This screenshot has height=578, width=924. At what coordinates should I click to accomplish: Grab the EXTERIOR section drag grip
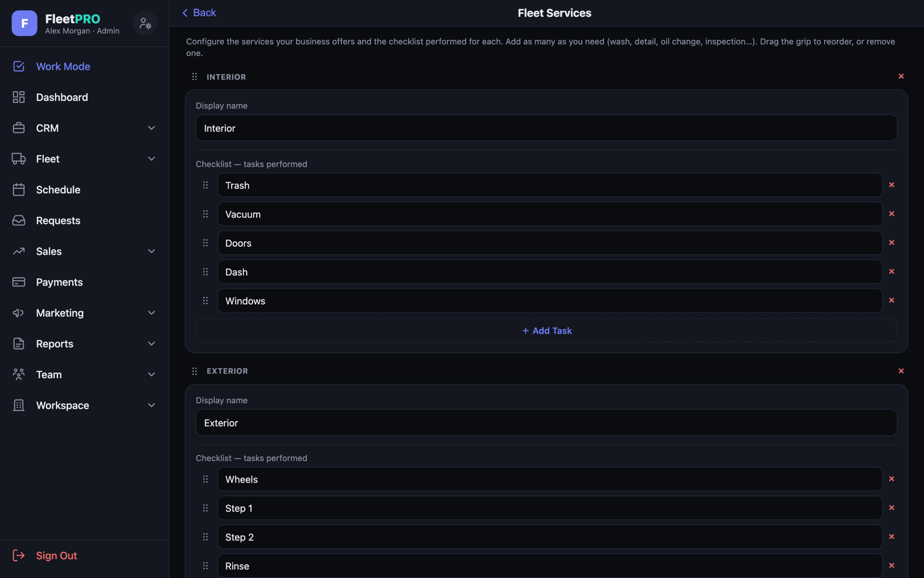tap(195, 371)
